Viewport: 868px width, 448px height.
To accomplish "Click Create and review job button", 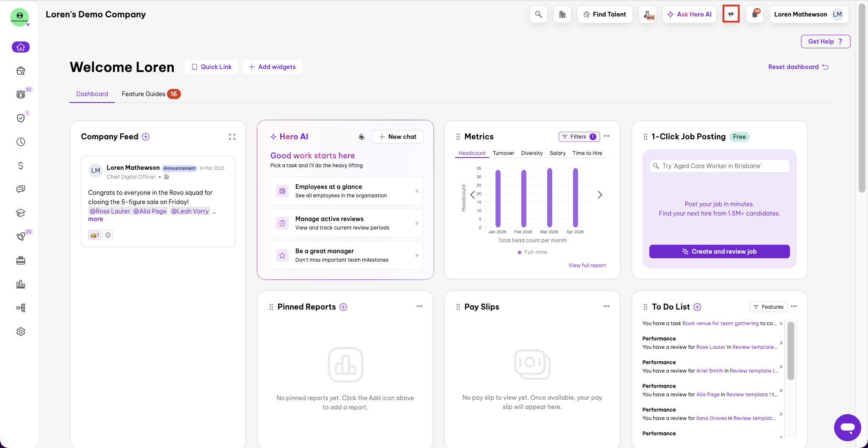I will (719, 252).
